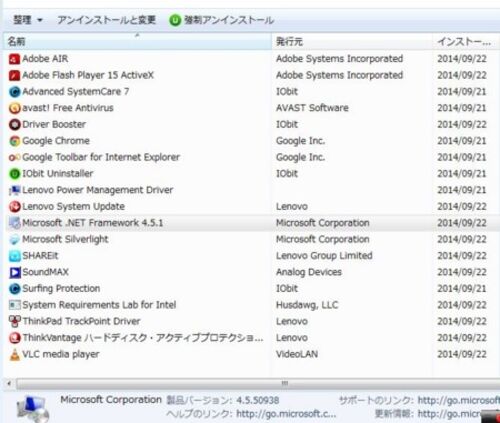The image size is (500, 423).
Task: Select the SHAREit icon
Action: (14, 256)
